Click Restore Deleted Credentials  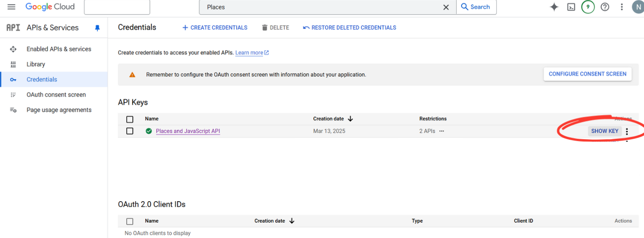click(x=349, y=27)
